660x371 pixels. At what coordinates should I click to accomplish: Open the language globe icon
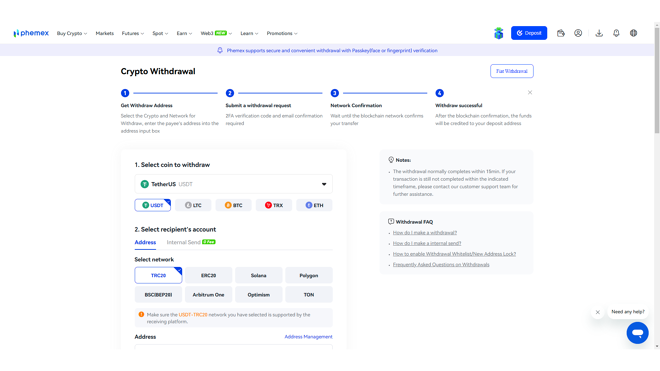[x=633, y=33]
